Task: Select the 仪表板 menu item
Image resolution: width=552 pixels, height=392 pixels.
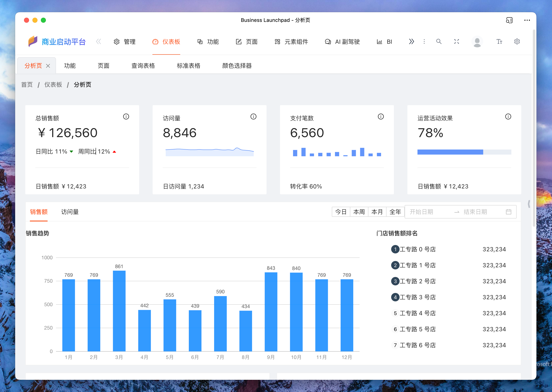Action: (x=166, y=42)
